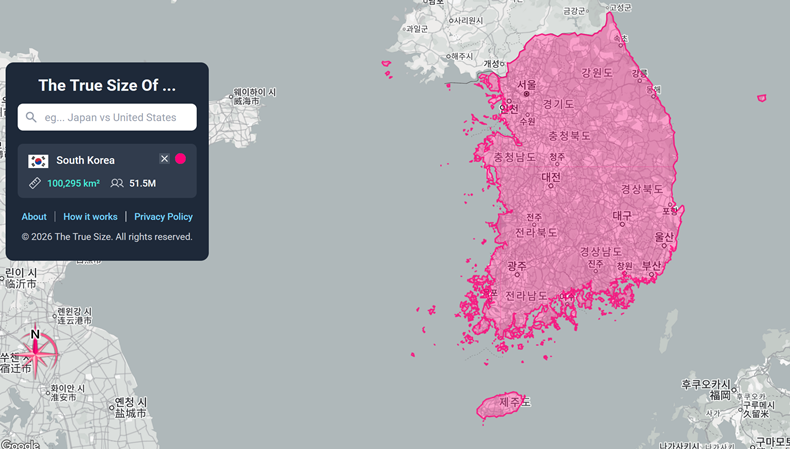Click the 100,295 km² area value
This screenshot has width=790, height=449.
coord(74,183)
